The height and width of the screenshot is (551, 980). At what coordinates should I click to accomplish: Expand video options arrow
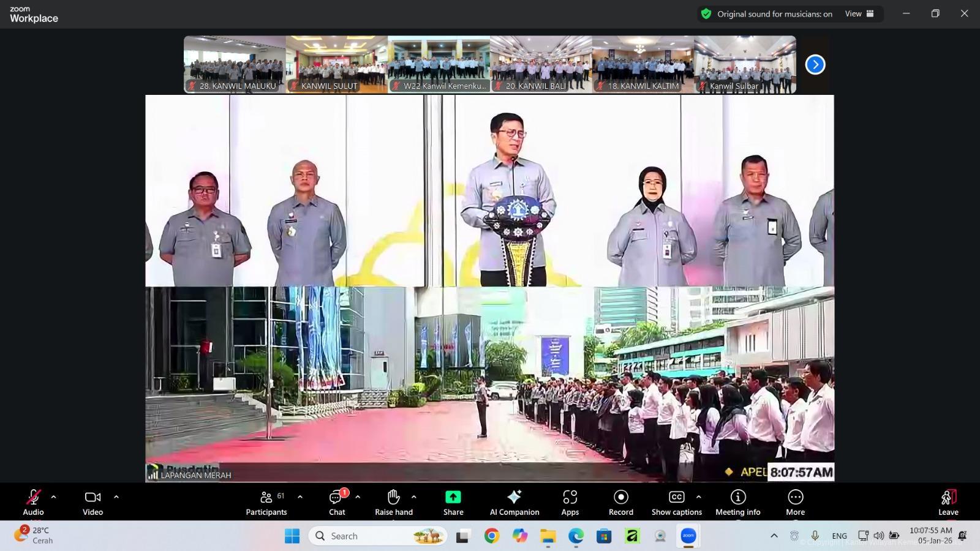pyautogui.click(x=116, y=497)
